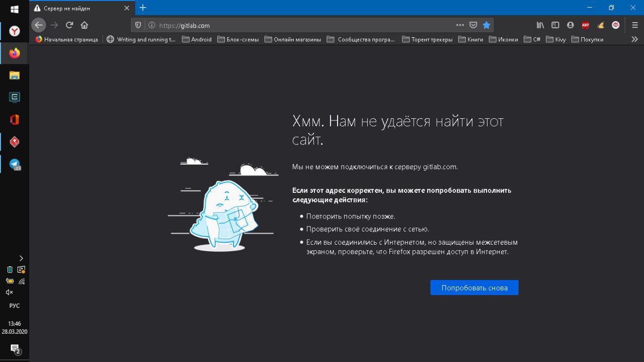
Task: Open File Explorer from the taskbar
Action: tap(15, 76)
